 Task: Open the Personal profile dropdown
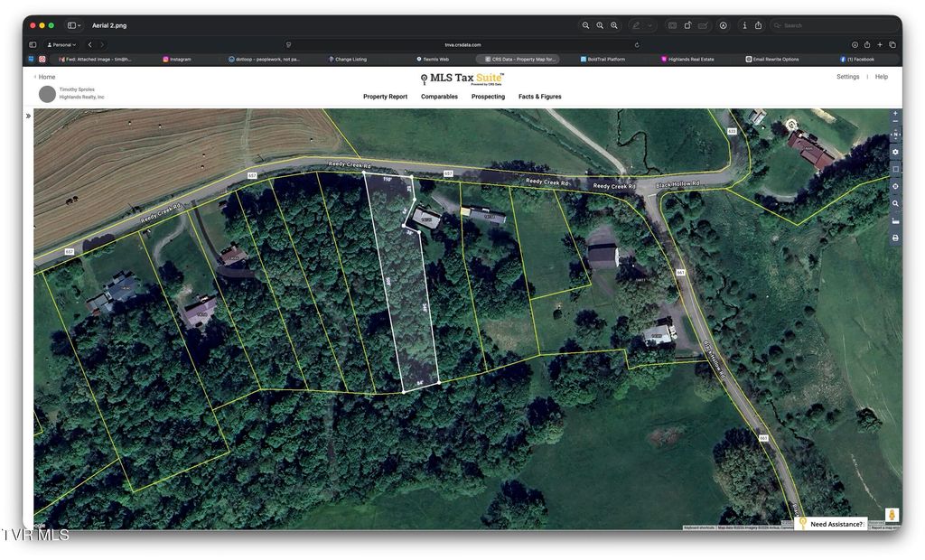click(x=60, y=44)
